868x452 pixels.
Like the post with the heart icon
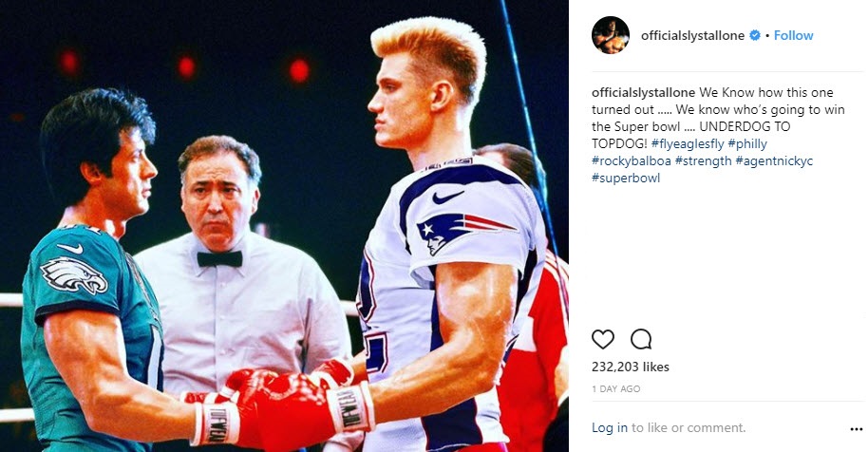[x=603, y=339]
